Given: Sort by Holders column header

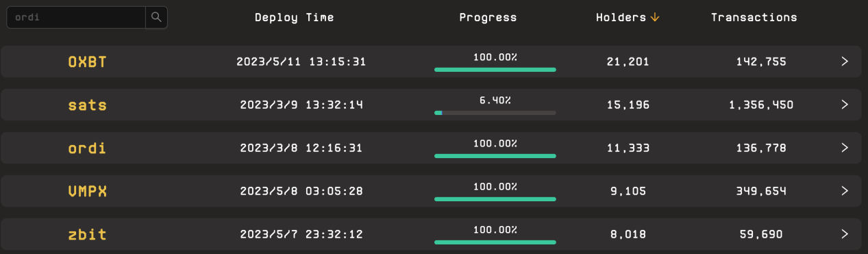Looking at the screenshot, I should (621, 18).
